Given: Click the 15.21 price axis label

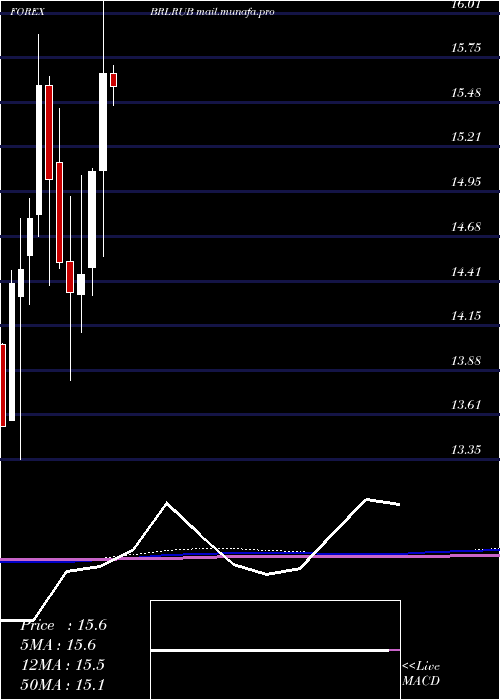Looking at the screenshot, I should tap(466, 137).
